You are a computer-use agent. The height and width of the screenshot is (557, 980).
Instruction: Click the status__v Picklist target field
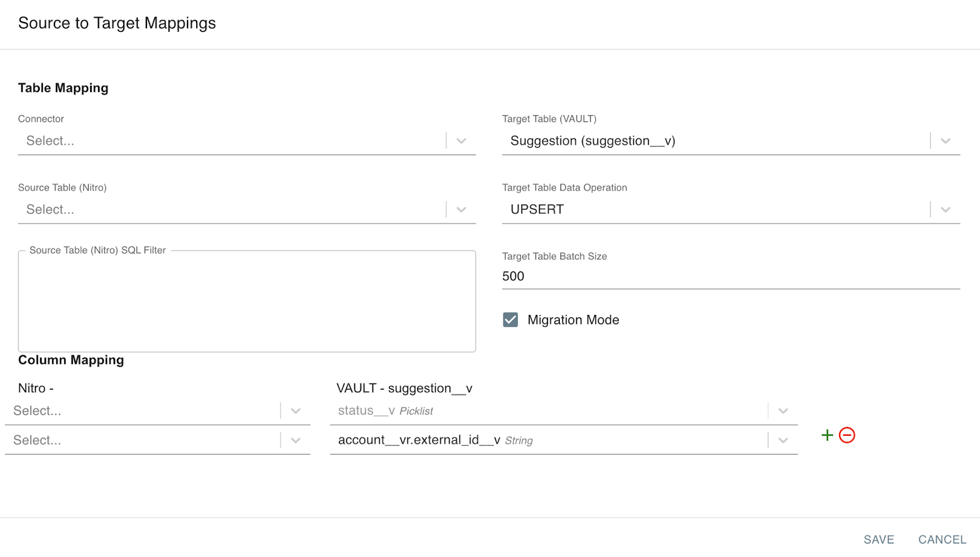click(x=385, y=411)
